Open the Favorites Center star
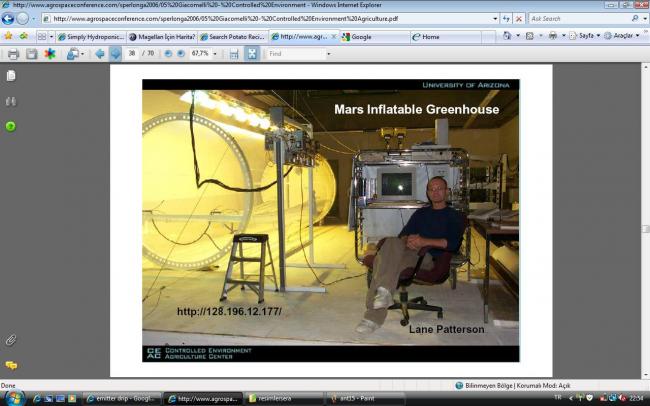This screenshot has width=650, height=406. click(x=8, y=36)
